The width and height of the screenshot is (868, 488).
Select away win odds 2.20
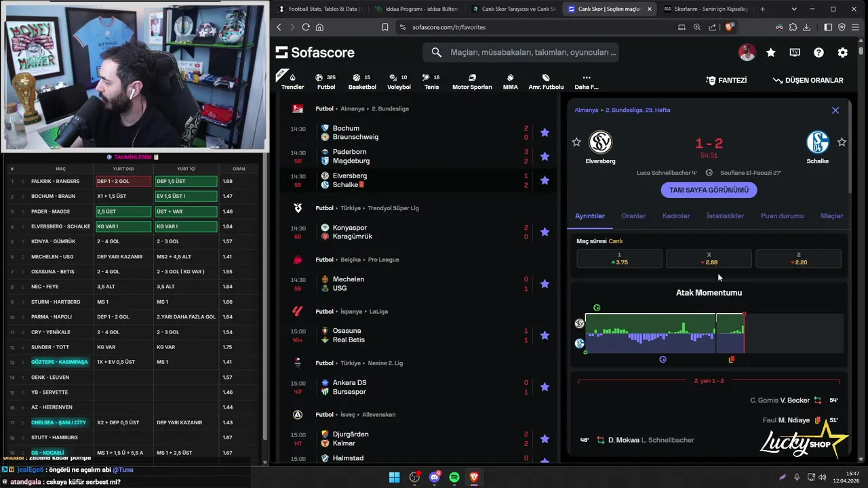click(798, 258)
